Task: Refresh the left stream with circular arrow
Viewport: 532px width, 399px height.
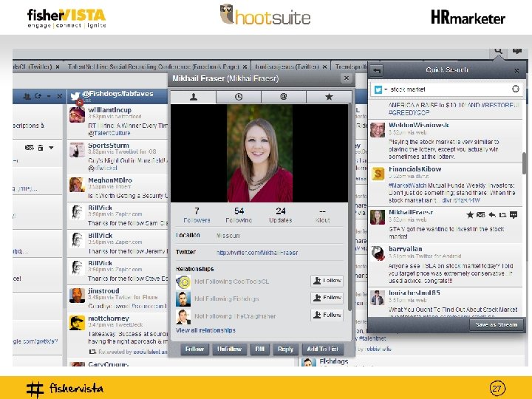Action: click(x=38, y=96)
